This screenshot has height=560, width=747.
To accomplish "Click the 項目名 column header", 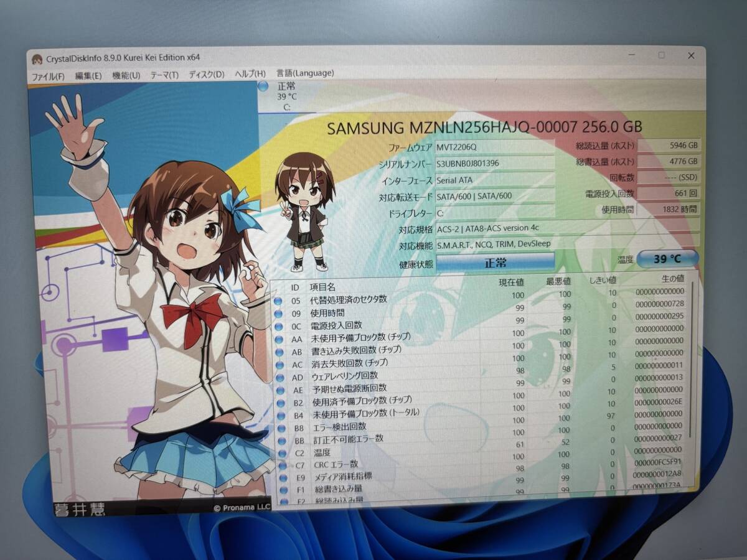I will (x=322, y=287).
